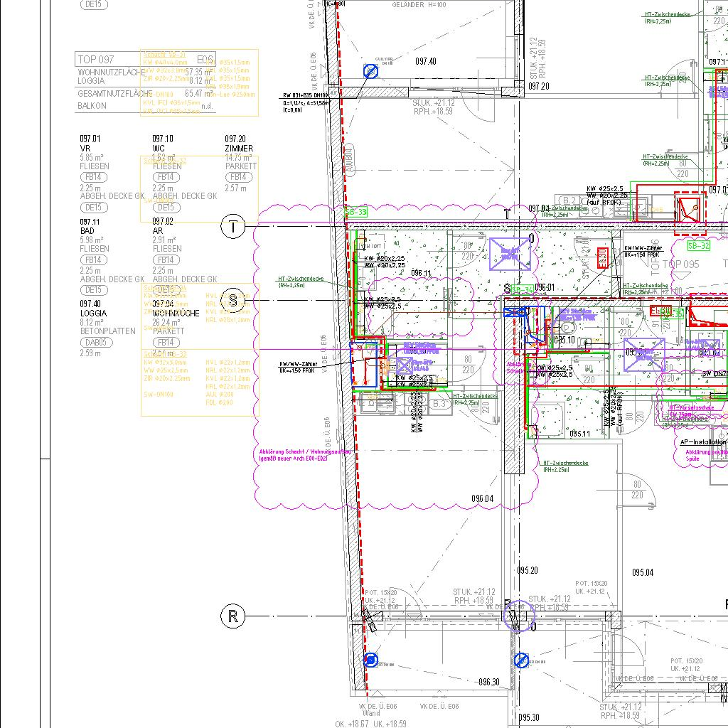Click the DAB05 floor covering tag
This screenshot has width=728, height=728.
click(x=95, y=342)
